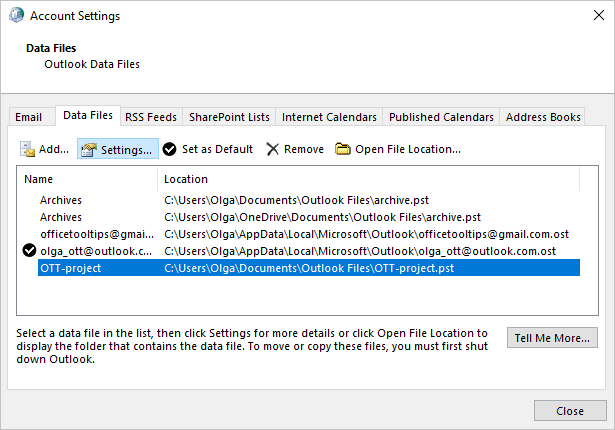Viewport: 615px width, 430px height.
Task: Open the RSS Feeds tab
Action: click(x=151, y=117)
